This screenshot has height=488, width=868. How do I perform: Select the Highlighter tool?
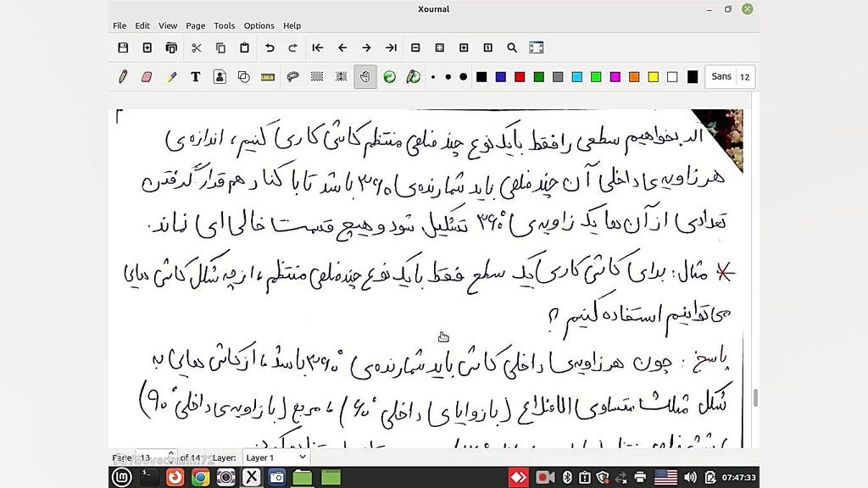[171, 77]
